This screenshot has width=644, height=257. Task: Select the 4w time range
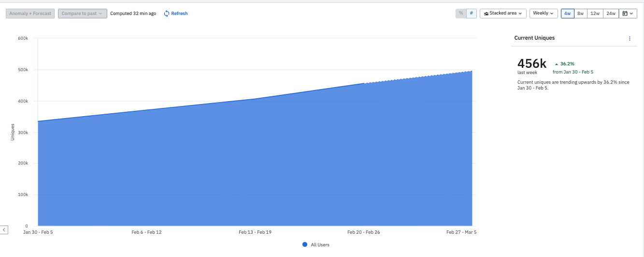[568, 14]
